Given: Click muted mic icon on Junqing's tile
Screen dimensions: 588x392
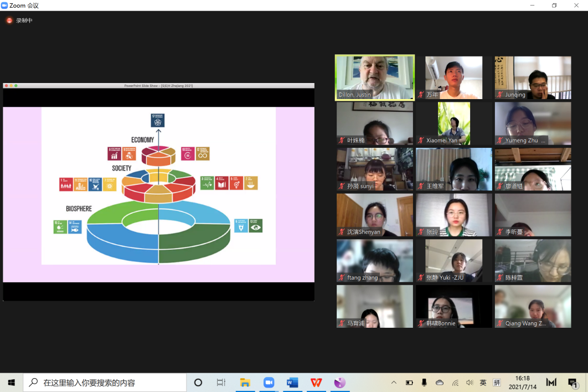Looking at the screenshot, I should (500, 95).
